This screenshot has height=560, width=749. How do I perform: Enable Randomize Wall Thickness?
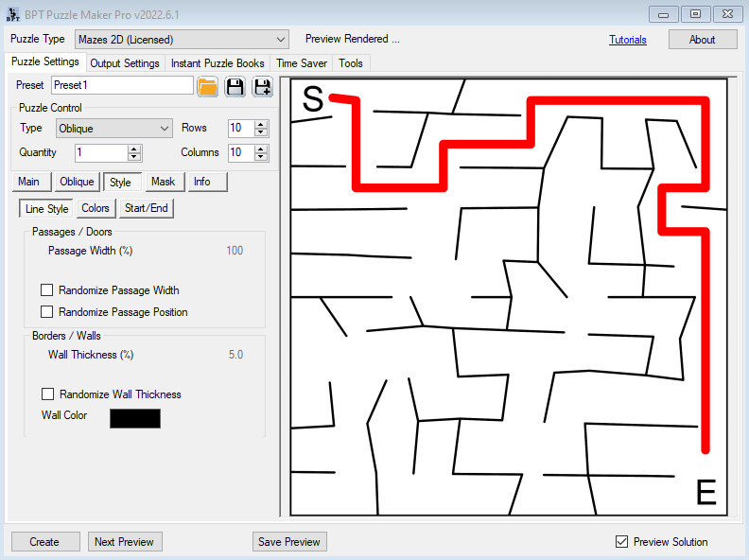pos(47,394)
